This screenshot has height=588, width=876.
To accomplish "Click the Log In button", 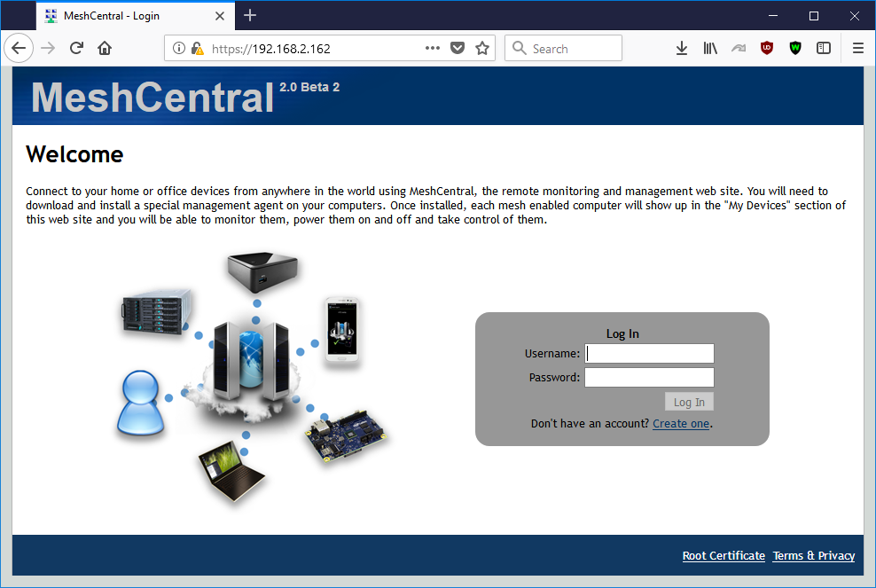I will click(x=689, y=402).
